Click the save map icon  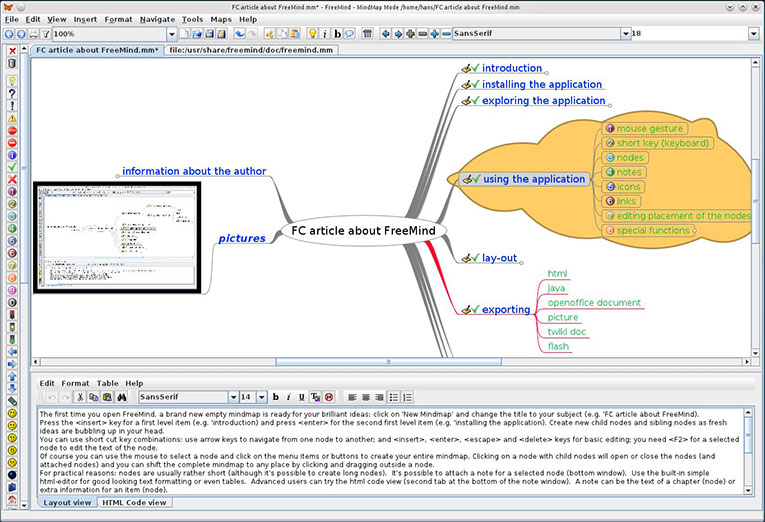coord(209,34)
